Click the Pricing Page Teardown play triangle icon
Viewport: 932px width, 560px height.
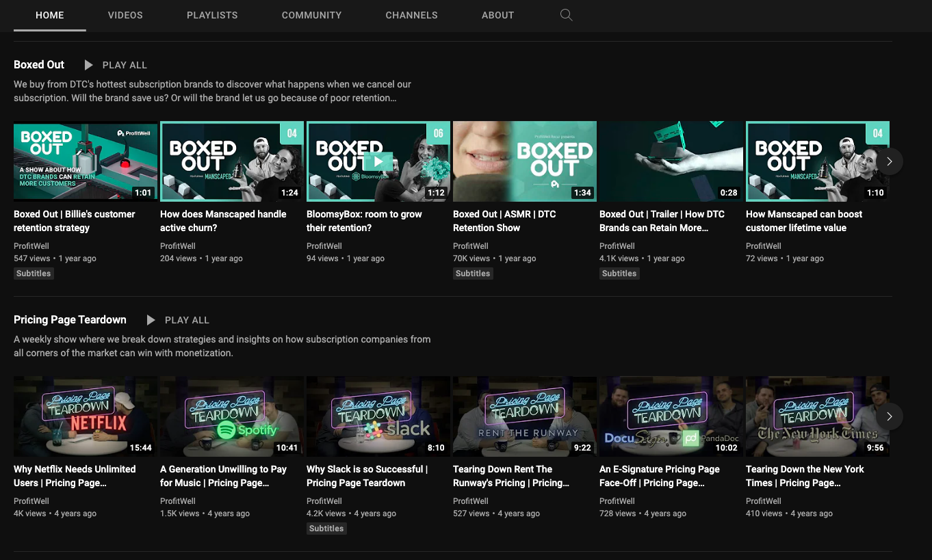pos(151,320)
